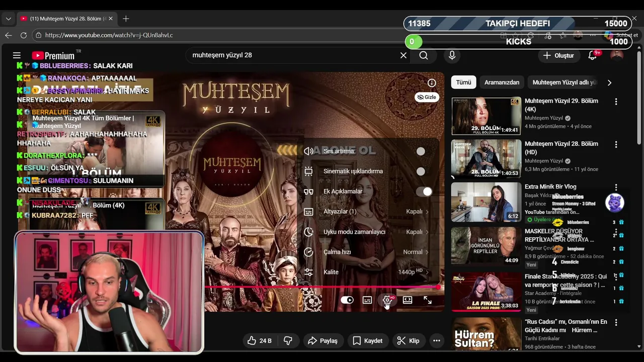
Task: Open Finale Star Academy 2025 video title
Action: click(566, 281)
